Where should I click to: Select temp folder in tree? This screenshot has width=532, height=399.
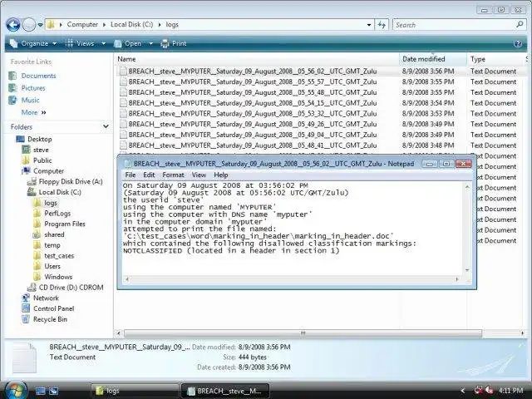point(52,245)
